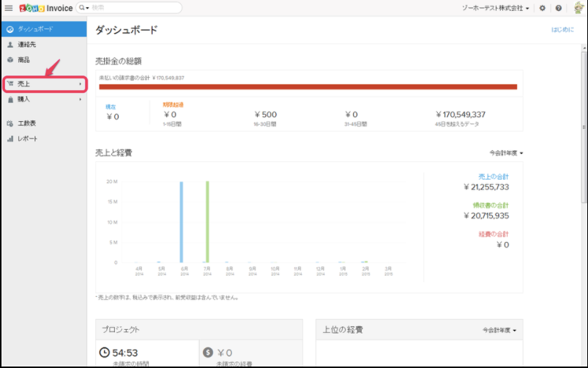Viewport: 588px width, 368px height.
Task: Click the レポート reports chart icon
Action: 10,139
